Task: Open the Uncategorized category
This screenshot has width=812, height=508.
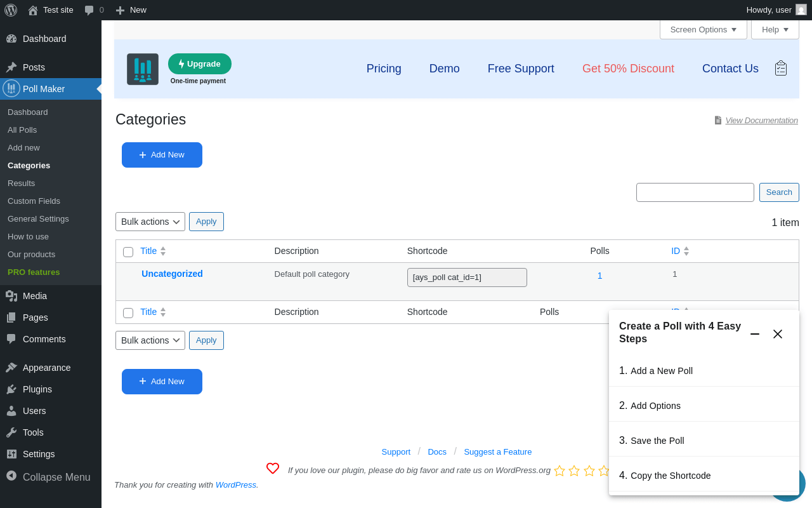Action: tap(172, 274)
